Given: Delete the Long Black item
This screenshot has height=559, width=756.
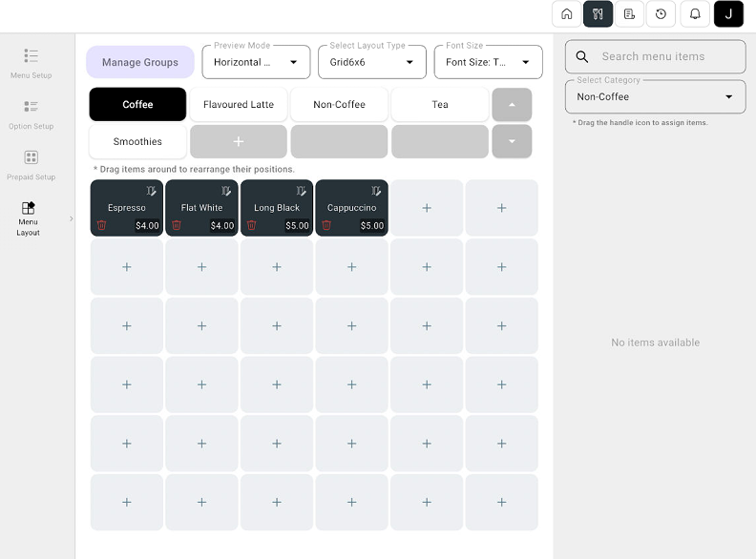Looking at the screenshot, I should [251, 225].
